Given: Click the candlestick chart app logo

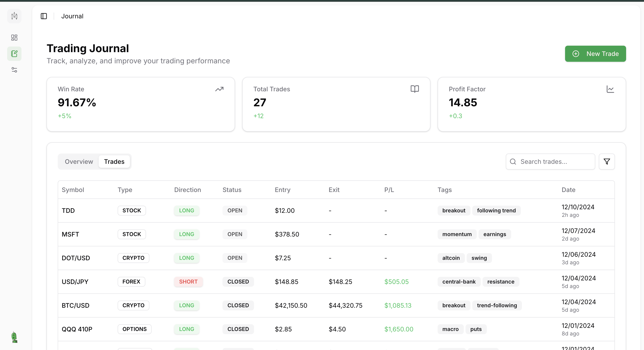Looking at the screenshot, I should [x=14, y=16].
